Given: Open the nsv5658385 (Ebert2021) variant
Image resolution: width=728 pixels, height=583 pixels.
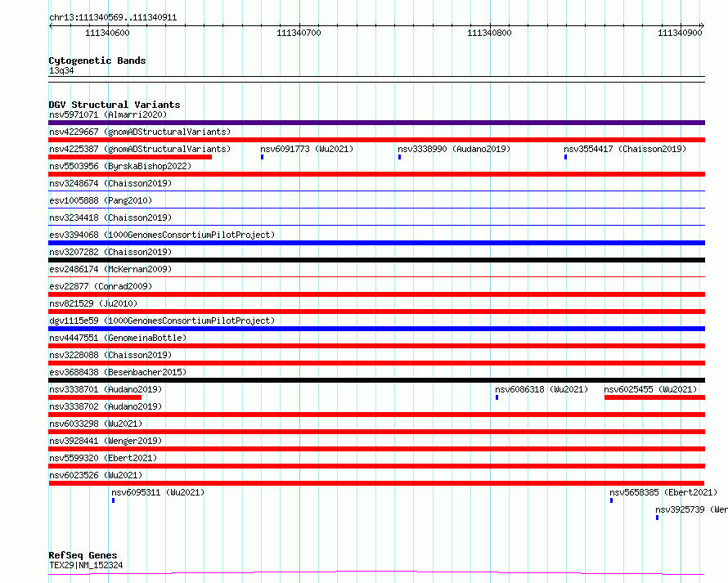Looking at the screenshot, I should [663, 492].
